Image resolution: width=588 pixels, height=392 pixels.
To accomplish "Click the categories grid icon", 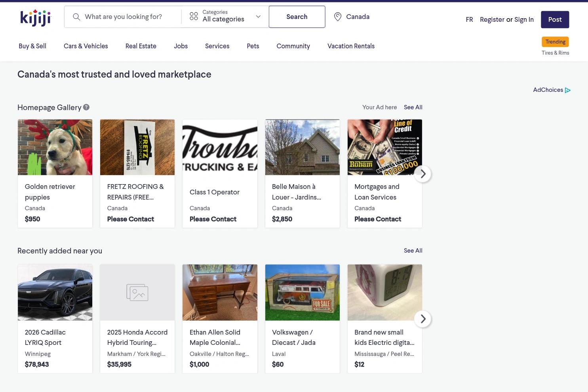I will pyautogui.click(x=194, y=16).
